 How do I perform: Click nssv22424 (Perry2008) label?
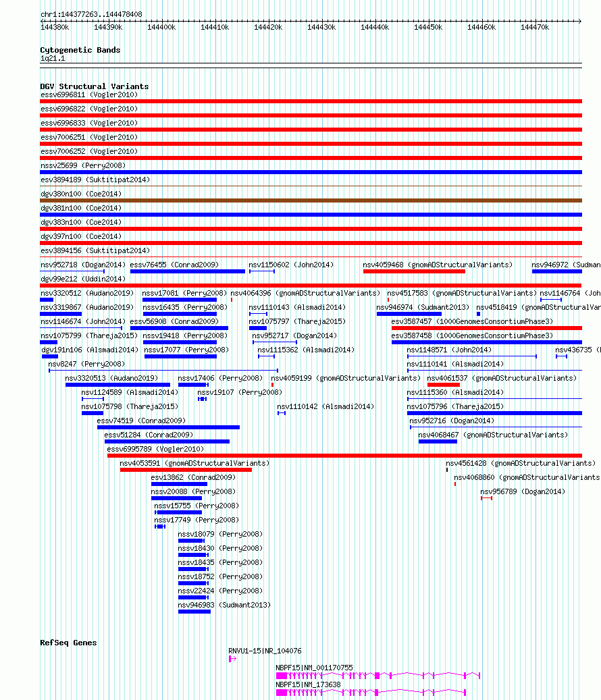pyautogui.click(x=220, y=591)
